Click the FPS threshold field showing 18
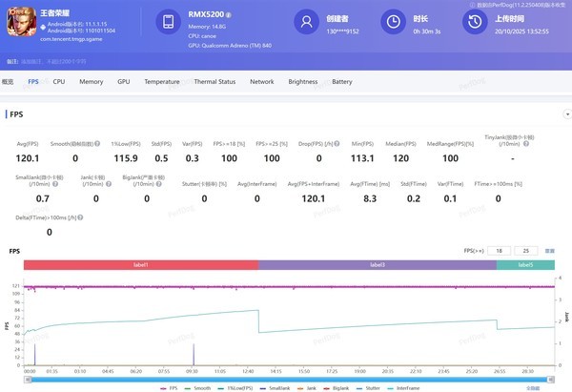This screenshot has height=392, width=572. pyautogui.click(x=498, y=250)
